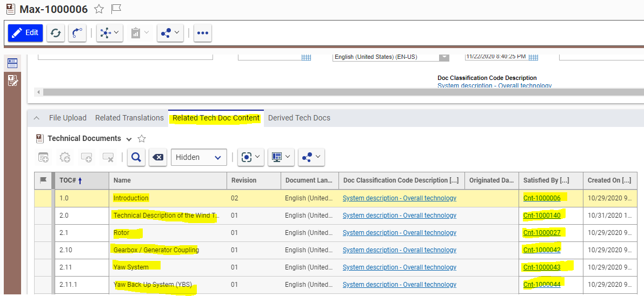The image size is (644, 296).
Task: Click the new item icon in grid toolbar
Action: click(x=43, y=157)
